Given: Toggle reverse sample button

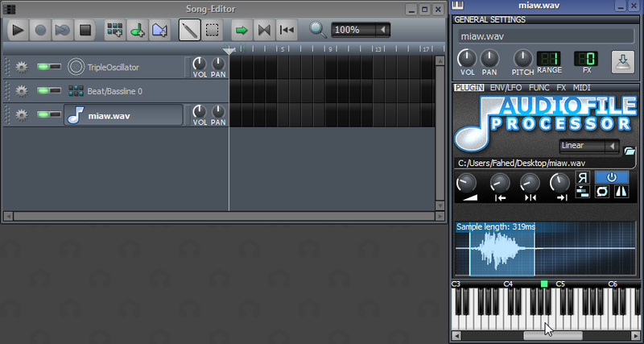Looking at the screenshot, I should click(582, 177).
